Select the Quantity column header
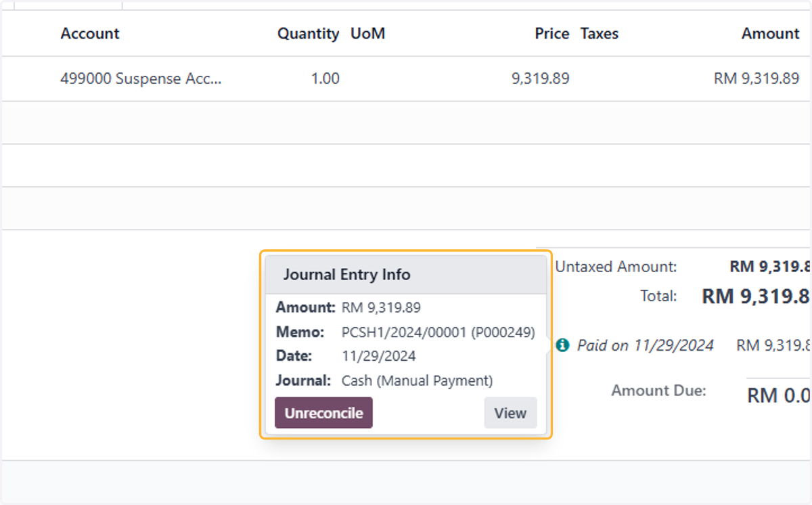Image resolution: width=812 pixels, height=505 pixels. tap(308, 34)
